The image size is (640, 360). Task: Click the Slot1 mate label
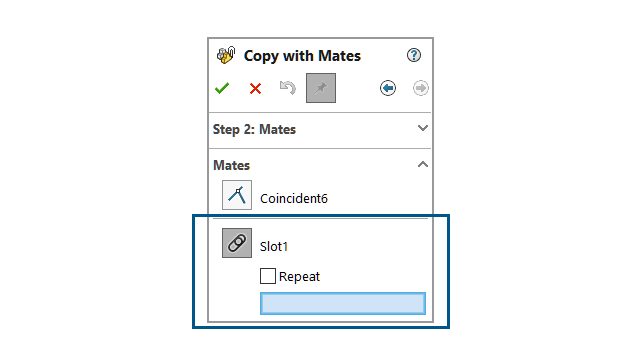click(x=274, y=247)
